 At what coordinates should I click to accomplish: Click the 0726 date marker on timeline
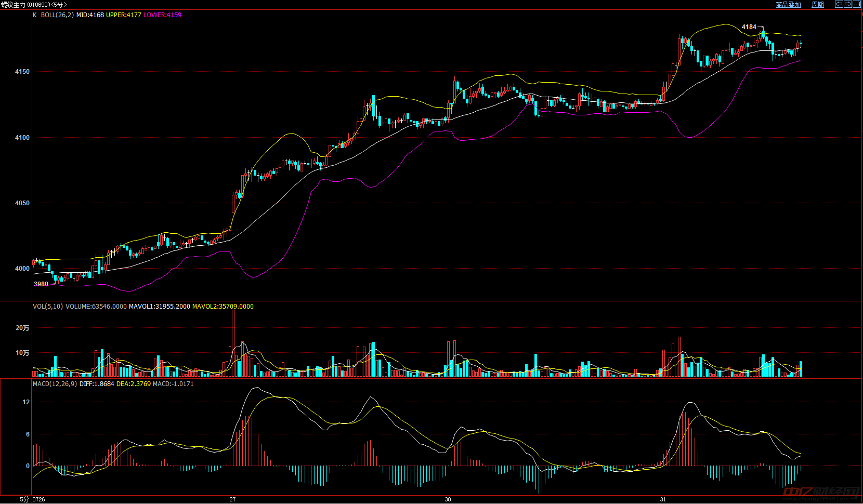point(39,499)
